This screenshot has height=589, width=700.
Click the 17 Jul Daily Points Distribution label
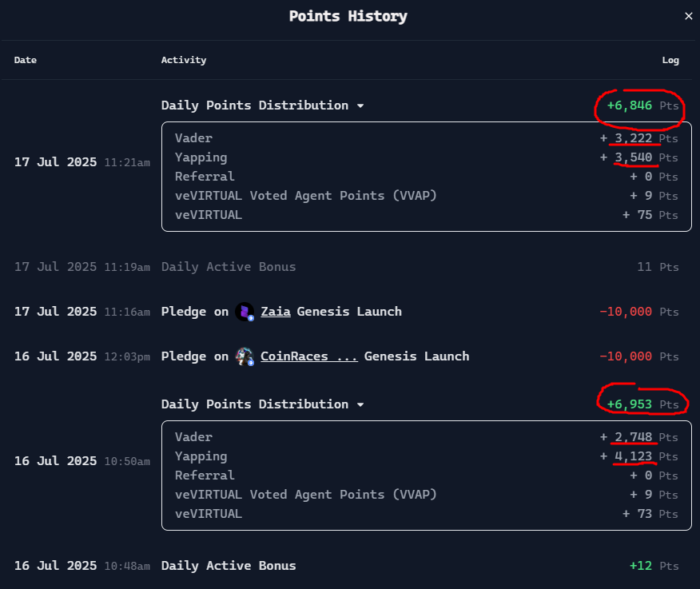(x=254, y=105)
